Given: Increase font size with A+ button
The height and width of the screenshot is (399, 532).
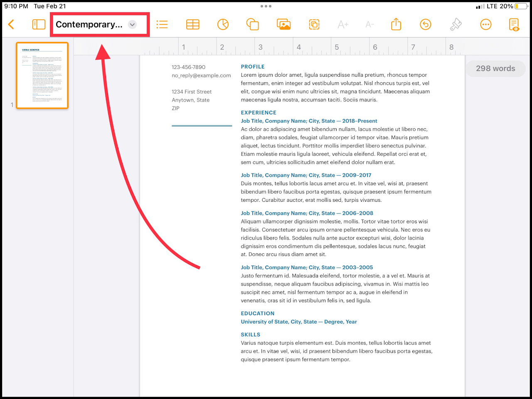Looking at the screenshot, I should [x=343, y=24].
